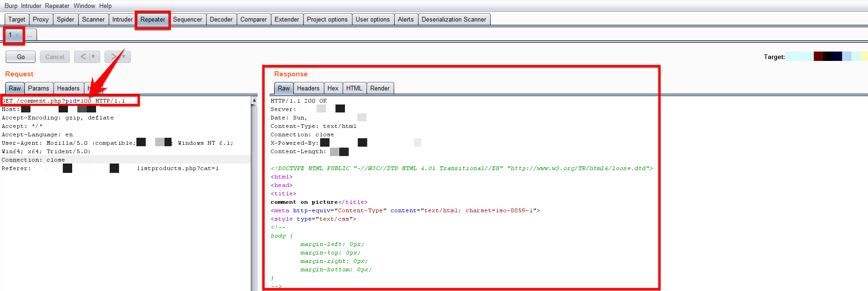The image size is (868, 291).
Task: Click the Target host field
Action: pyautogui.click(x=826, y=57)
